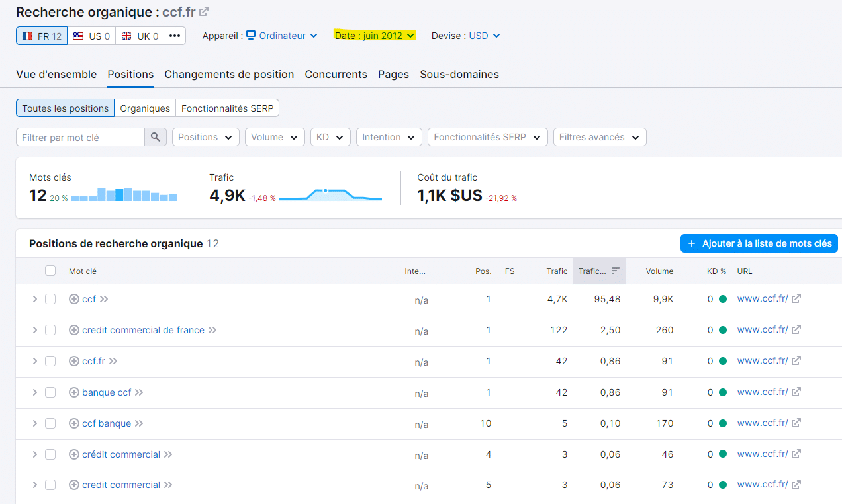Click sort icon in Trafic % column header
The image size is (842, 504).
(x=615, y=271)
